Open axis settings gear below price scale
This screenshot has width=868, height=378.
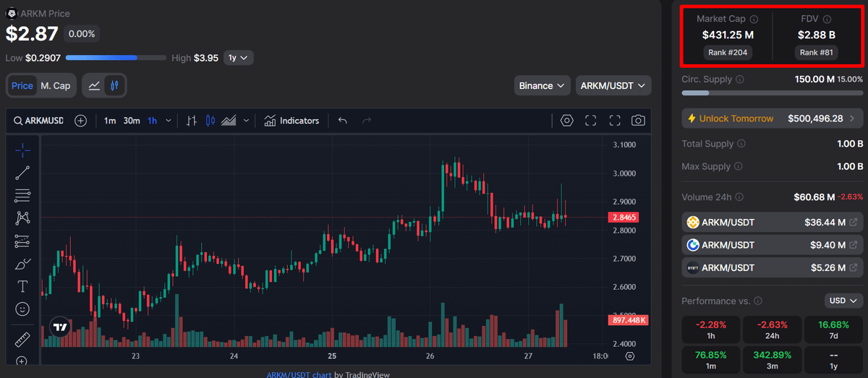point(630,356)
